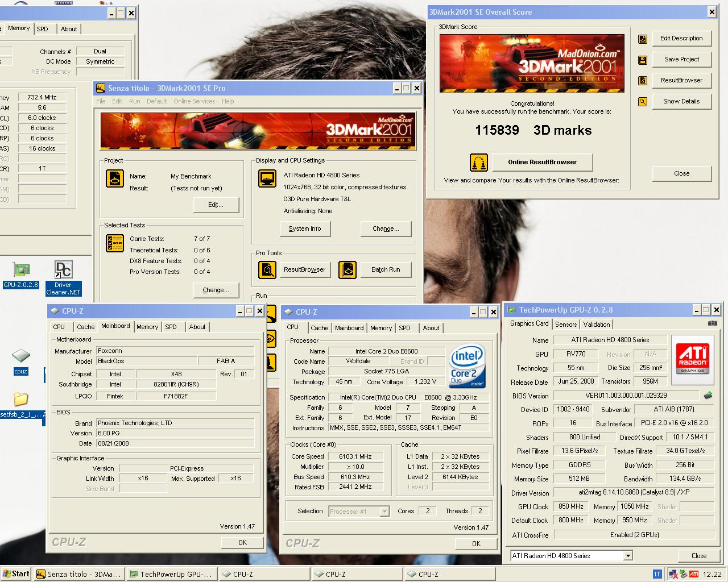Open the Help menu in 3DMark2001

coord(228,101)
